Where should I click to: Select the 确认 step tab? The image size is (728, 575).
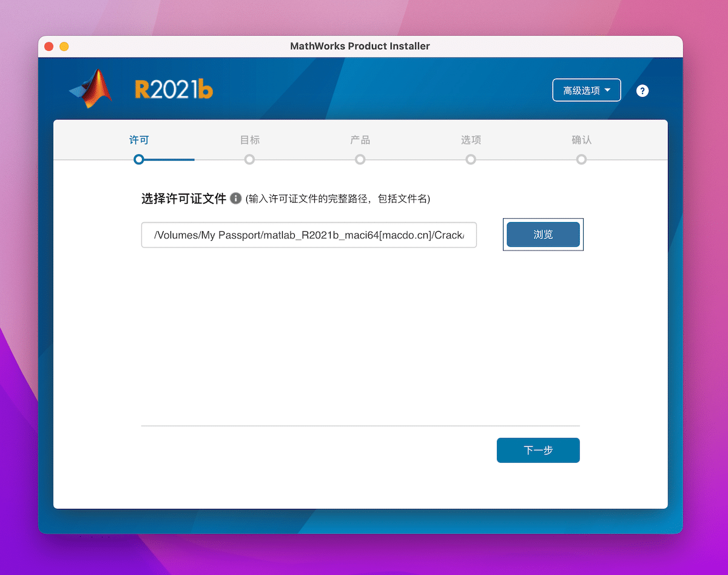(x=582, y=140)
